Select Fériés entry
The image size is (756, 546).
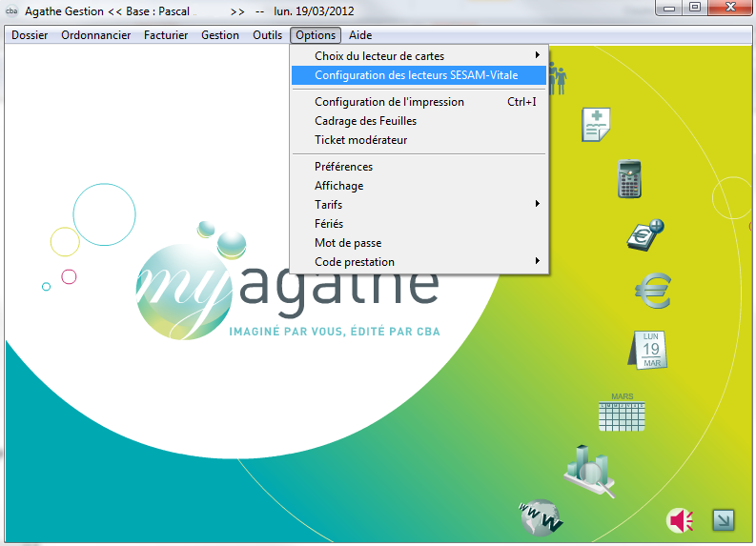[419, 224]
